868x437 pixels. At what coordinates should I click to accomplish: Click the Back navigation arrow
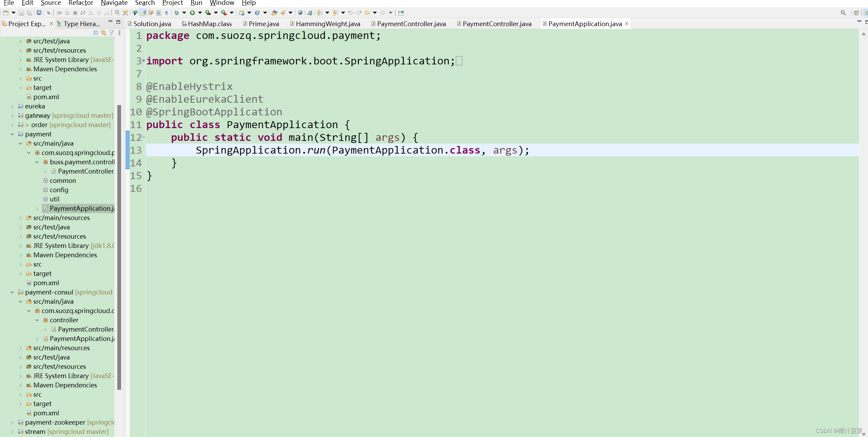pos(367,13)
